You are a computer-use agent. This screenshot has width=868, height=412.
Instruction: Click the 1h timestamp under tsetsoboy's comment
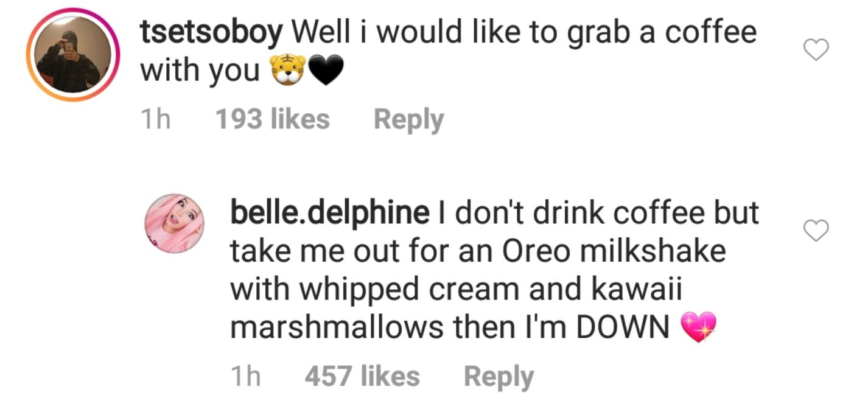tap(155, 119)
